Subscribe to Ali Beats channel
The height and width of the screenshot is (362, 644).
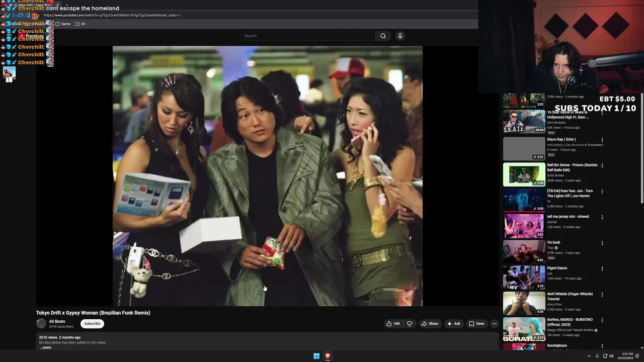(92, 324)
